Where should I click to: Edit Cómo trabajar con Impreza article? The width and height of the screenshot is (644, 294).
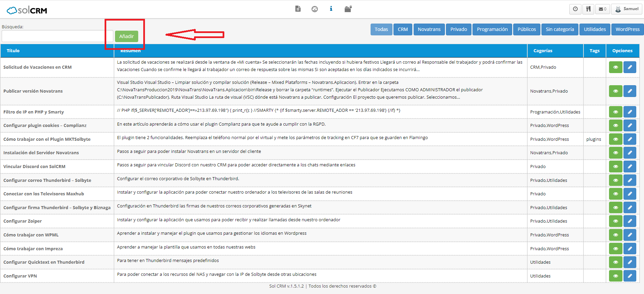point(630,249)
